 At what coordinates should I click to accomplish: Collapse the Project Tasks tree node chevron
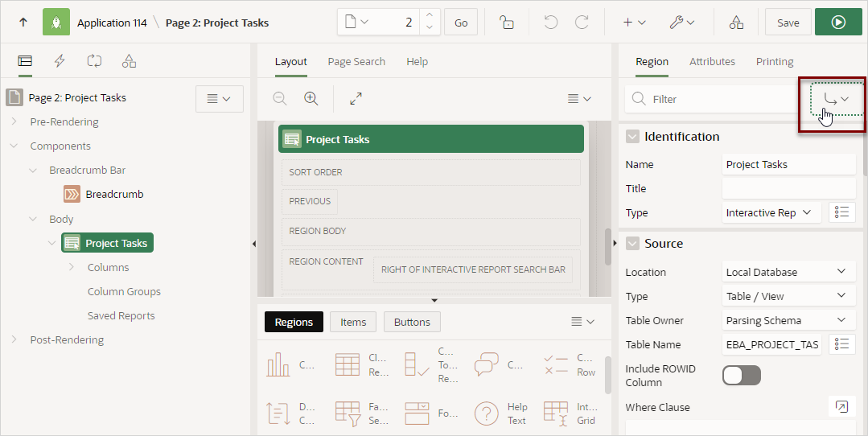52,243
